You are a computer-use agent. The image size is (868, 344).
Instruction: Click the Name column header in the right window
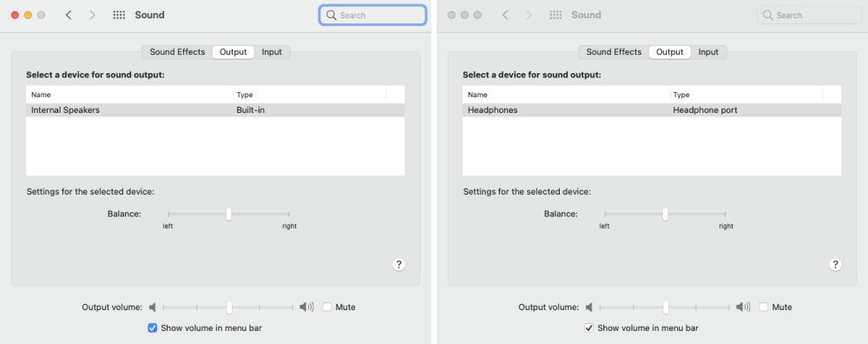point(567,95)
